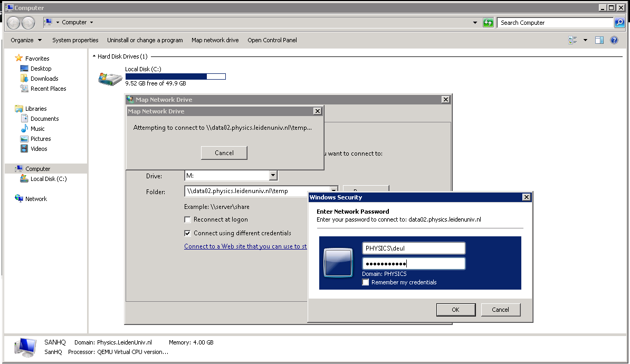Click System properties in the toolbar
Viewport: 630px width, 364px height.
tap(75, 40)
